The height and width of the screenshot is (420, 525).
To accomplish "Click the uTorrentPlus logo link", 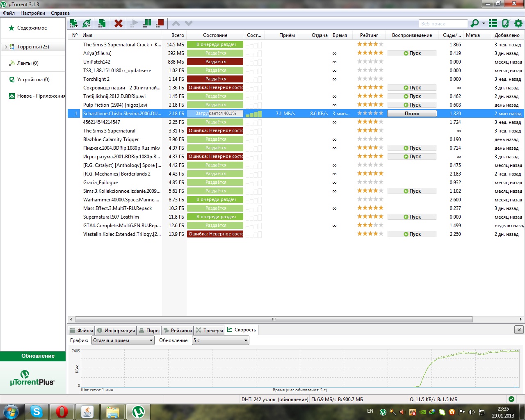I will point(32,378).
